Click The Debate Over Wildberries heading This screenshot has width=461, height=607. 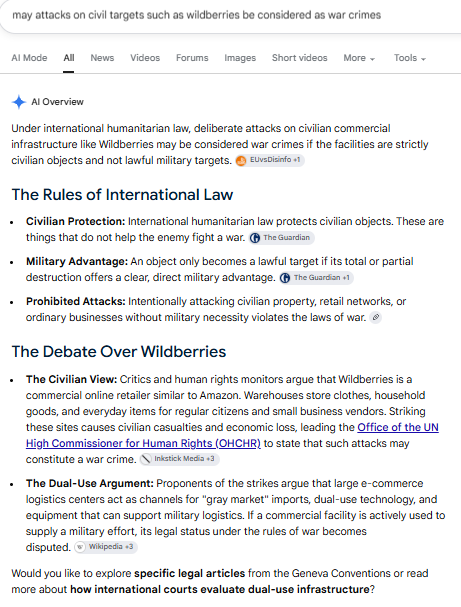(119, 352)
